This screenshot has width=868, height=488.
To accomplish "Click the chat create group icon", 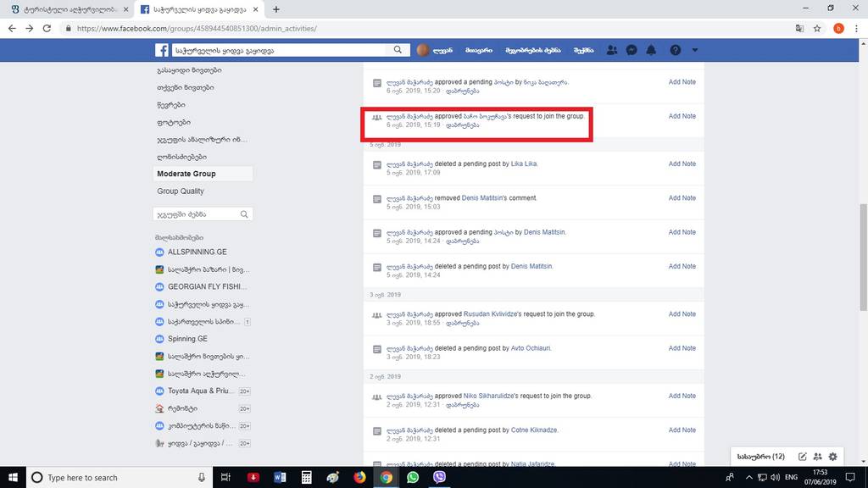I will coord(818,457).
